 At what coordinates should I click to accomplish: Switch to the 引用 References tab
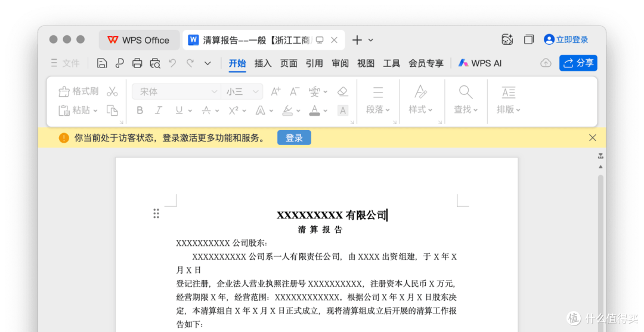[x=314, y=63]
